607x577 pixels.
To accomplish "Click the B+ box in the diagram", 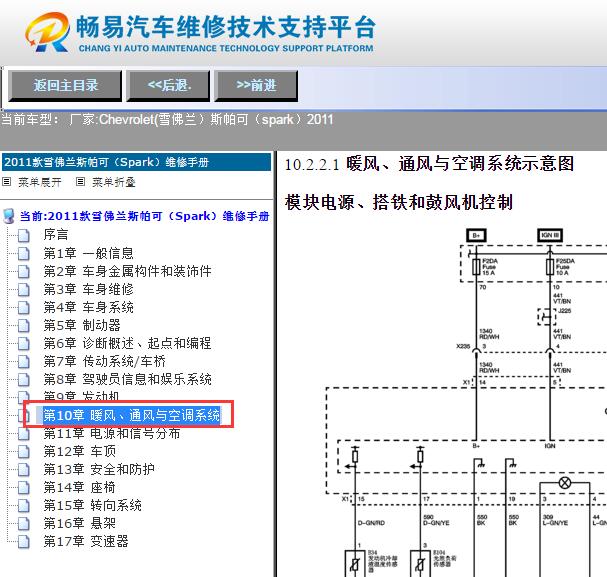I will coord(476,235).
